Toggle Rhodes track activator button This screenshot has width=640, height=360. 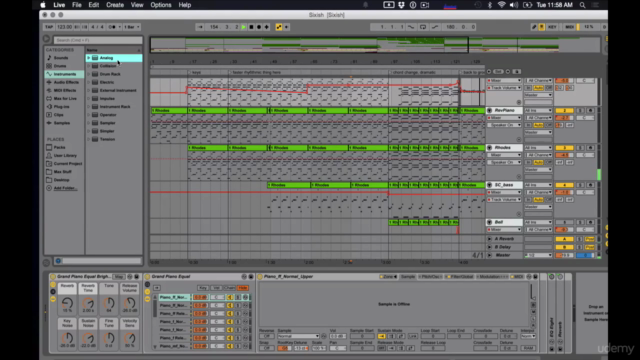point(564,148)
